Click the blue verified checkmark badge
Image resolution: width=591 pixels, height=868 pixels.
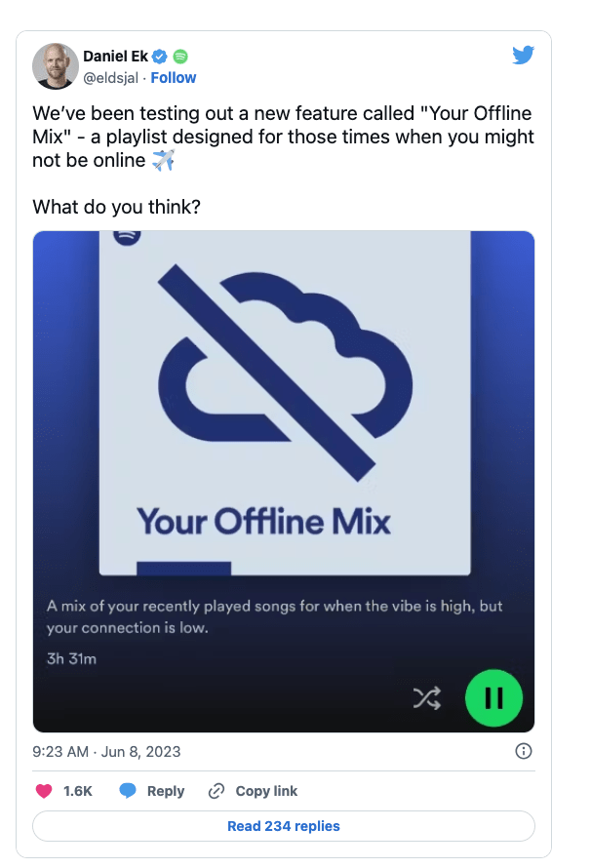159,57
